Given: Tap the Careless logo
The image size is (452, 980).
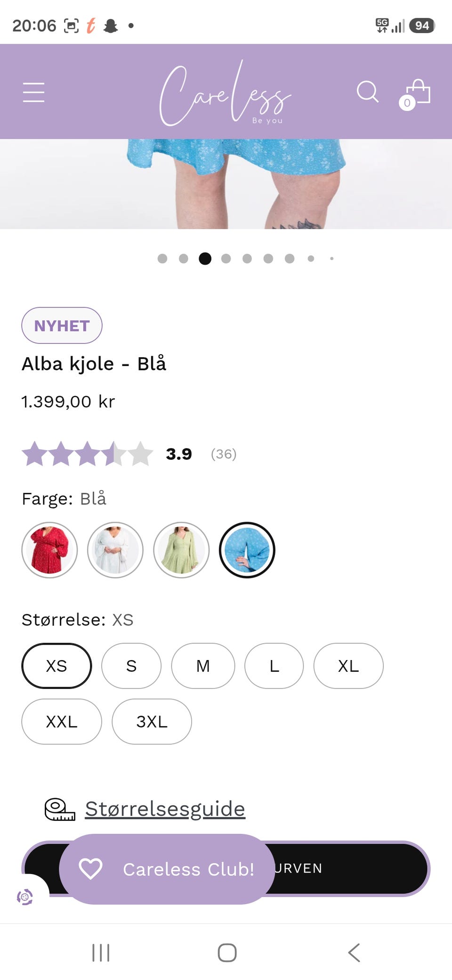Looking at the screenshot, I should [x=226, y=93].
